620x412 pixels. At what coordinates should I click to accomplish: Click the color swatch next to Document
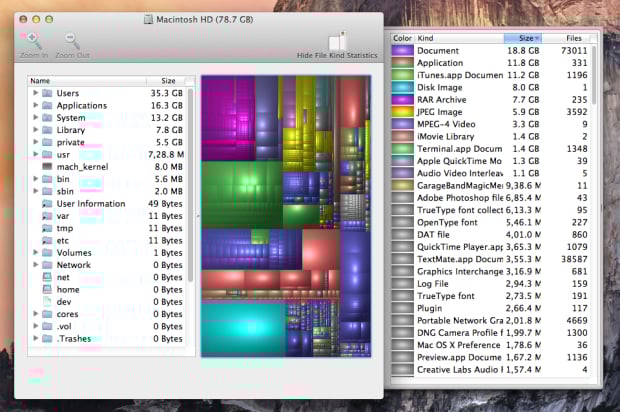coord(402,50)
